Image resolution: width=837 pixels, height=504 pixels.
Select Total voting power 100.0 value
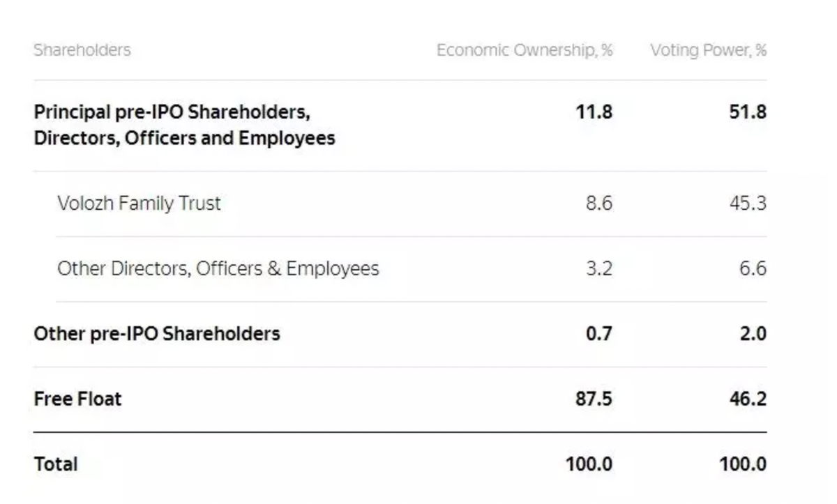pyautogui.click(x=743, y=464)
